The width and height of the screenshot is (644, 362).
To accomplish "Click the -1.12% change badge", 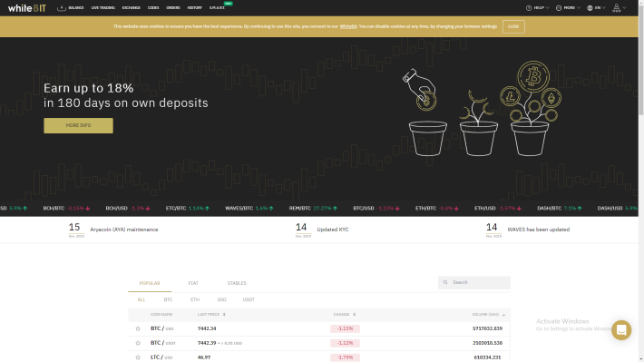I will [x=345, y=343].
